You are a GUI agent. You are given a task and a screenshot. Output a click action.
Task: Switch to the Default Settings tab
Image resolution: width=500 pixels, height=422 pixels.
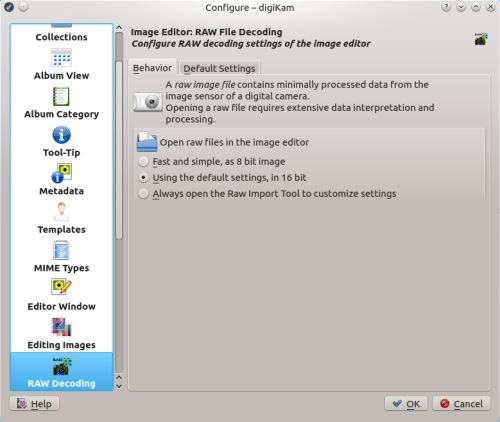[219, 68]
